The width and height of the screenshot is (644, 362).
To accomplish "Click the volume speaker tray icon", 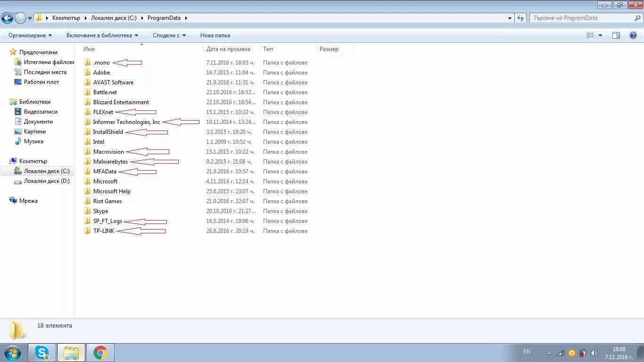I will pyautogui.click(x=594, y=353).
